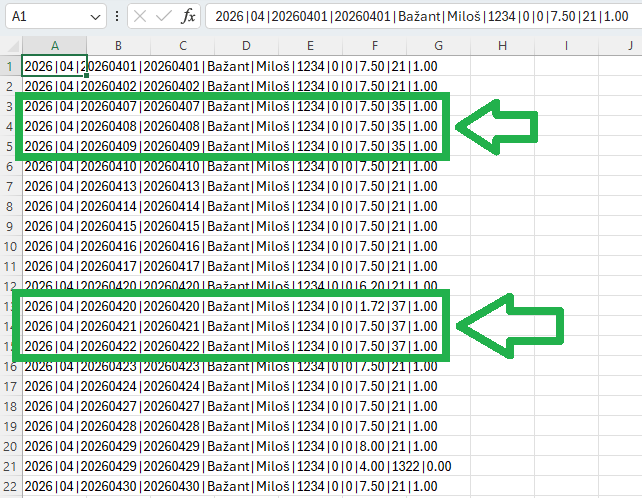Select row 6 header

pyautogui.click(x=11, y=167)
